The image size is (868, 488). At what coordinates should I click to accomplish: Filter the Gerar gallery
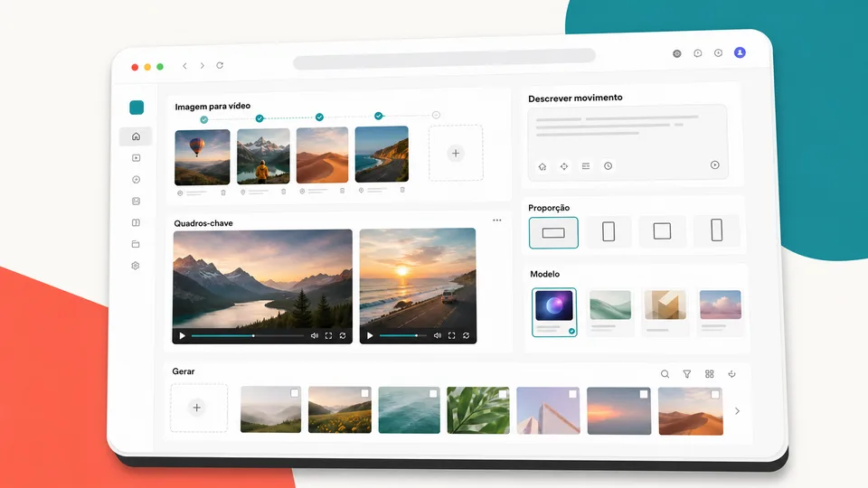click(x=687, y=374)
